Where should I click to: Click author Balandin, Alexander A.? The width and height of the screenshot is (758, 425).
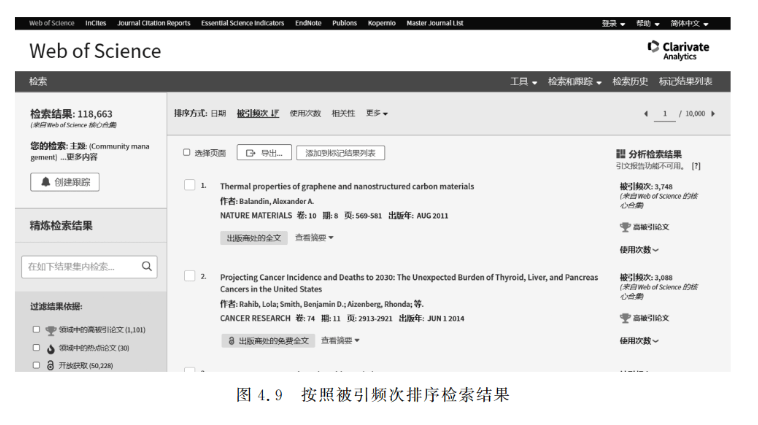click(277, 201)
